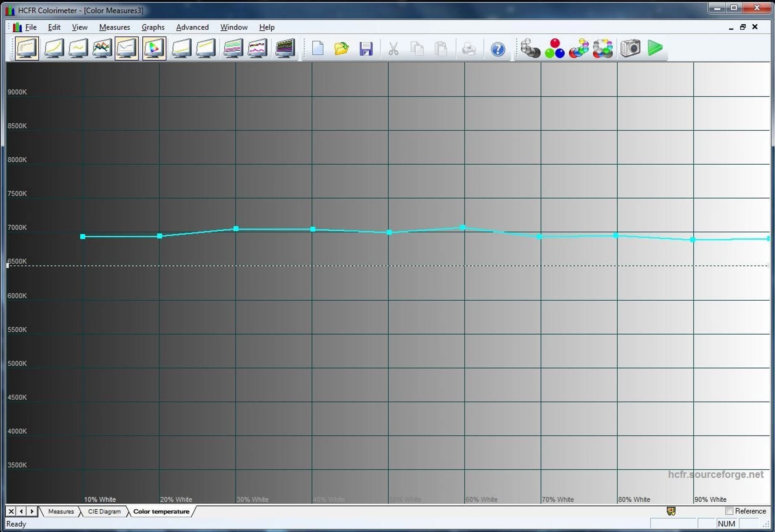The width and height of the screenshot is (775, 532).
Task: Click the 6500K reference line handle
Action: click(x=8, y=265)
